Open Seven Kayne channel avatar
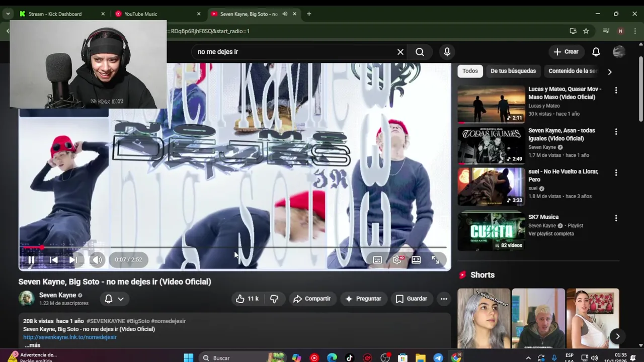This screenshot has width=644, height=362. coord(27,299)
